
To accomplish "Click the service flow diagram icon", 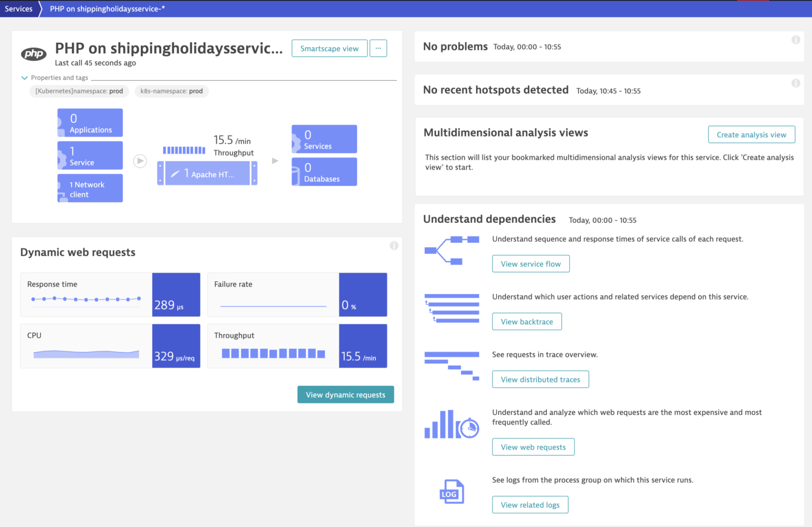I will pyautogui.click(x=452, y=251).
